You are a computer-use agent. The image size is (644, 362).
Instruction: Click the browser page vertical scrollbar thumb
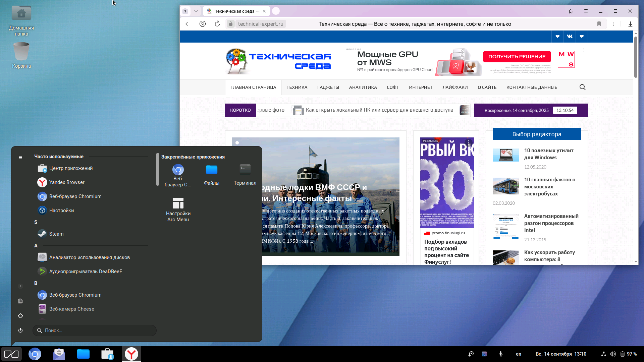tap(636, 57)
